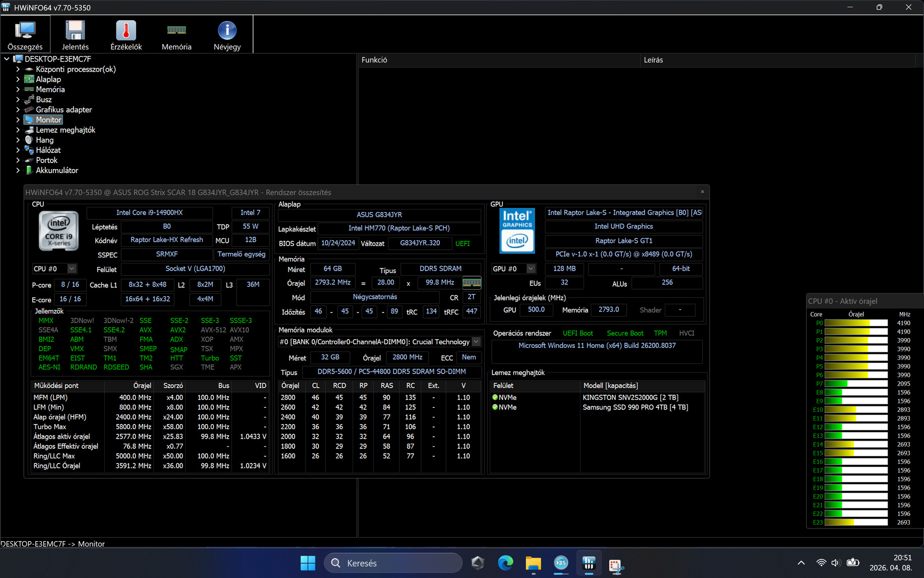The width and height of the screenshot is (924, 578).
Task: Open the Névjegy about info icon
Action: (x=227, y=30)
